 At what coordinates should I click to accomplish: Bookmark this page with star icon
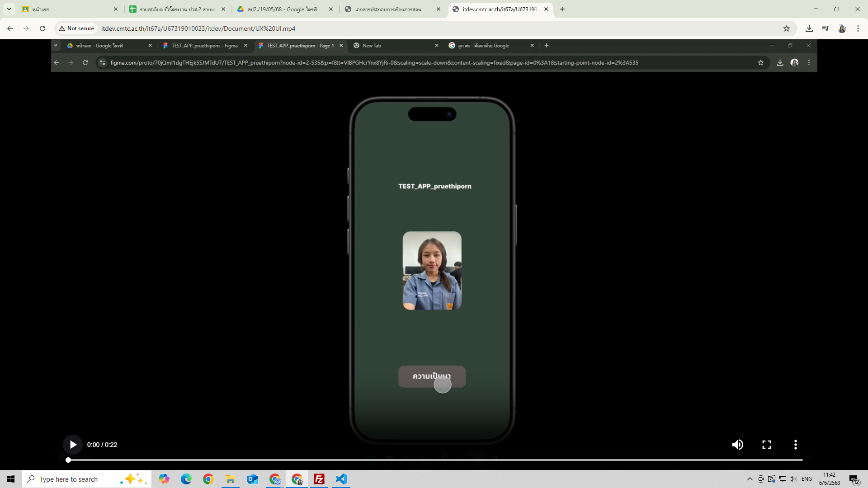pos(787,28)
